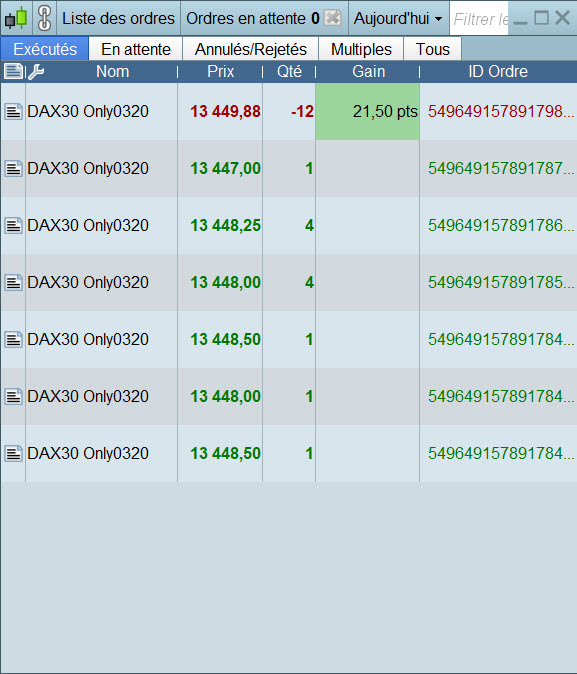The width and height of the screenshot is (577, 674).
Task: Open details icon for the 13 448,50 qty 1 upper row
Action: point(13,340)
